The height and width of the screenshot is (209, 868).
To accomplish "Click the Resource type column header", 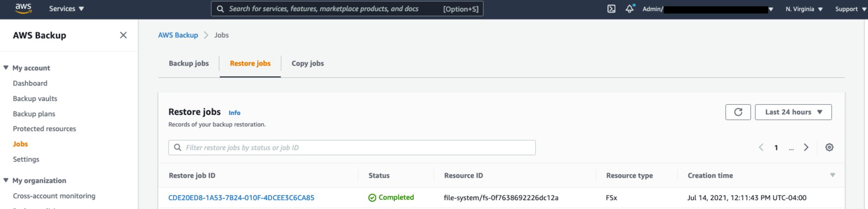I will click(x=630, y=176).
